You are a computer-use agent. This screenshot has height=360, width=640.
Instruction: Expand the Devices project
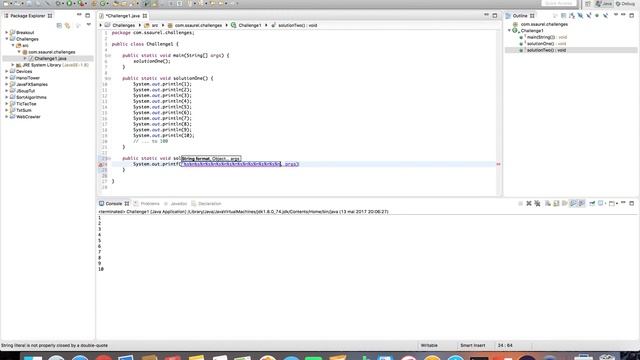click(x=7, y=71)
